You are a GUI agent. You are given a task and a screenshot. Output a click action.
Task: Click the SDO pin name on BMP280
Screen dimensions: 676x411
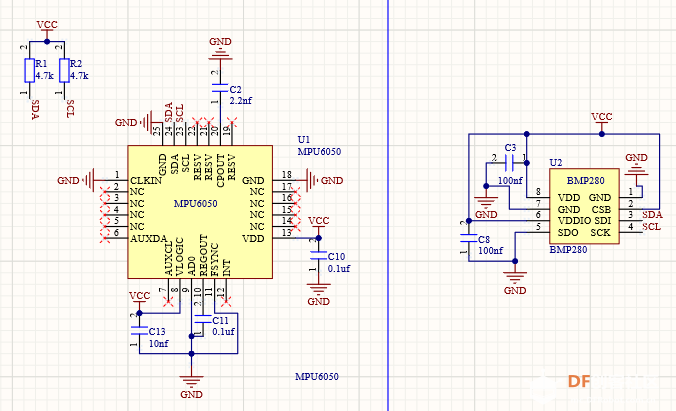coord(568,233)
